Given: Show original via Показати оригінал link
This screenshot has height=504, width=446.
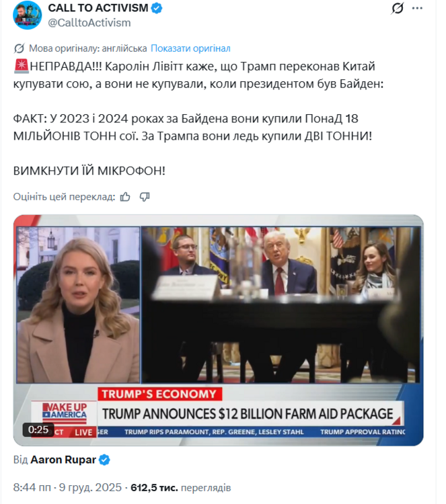Looking at the screenshot, I should click(190, 48).
